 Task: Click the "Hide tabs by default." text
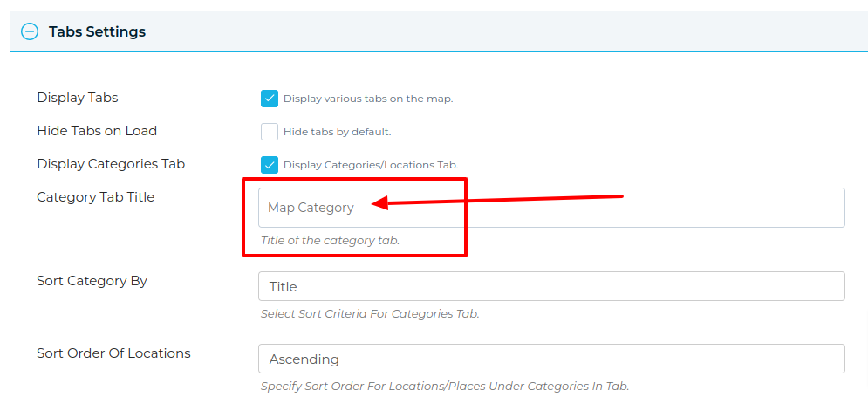click(337, 132)
